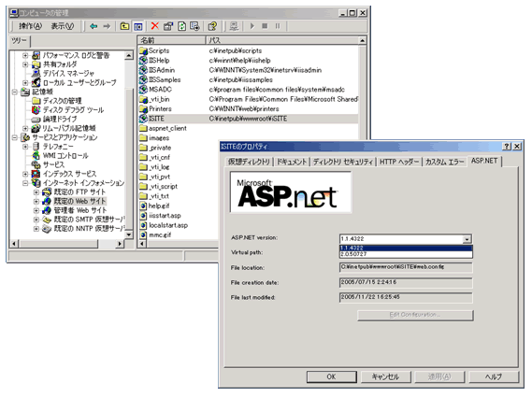Image resolution: width=532 pixels, height=397 pixels.
Task: Expand the 既定の Web サイト node
Action: tap(36, 202)
